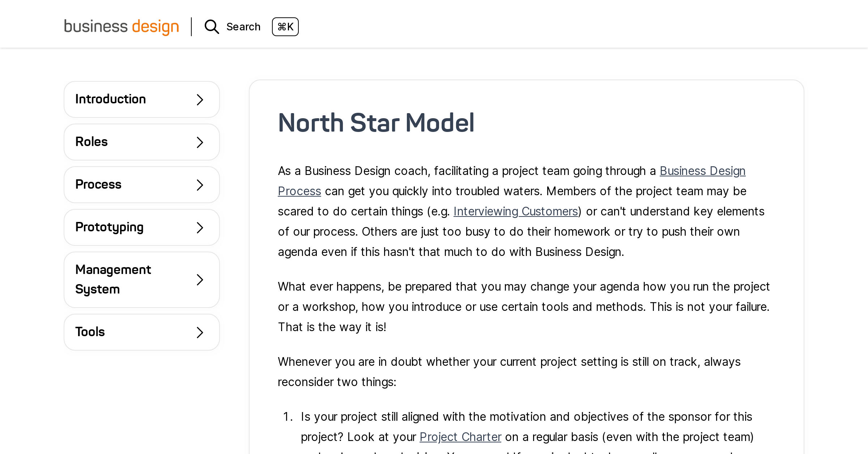
Task: Open the Interviewing Customers link
Action: click(515, 211)
